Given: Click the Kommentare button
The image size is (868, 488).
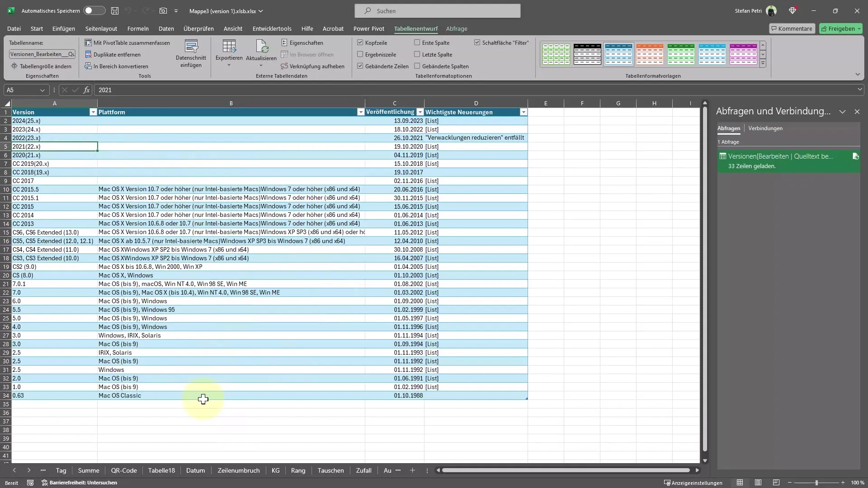Looking at the screenshot, I should 792,28.
